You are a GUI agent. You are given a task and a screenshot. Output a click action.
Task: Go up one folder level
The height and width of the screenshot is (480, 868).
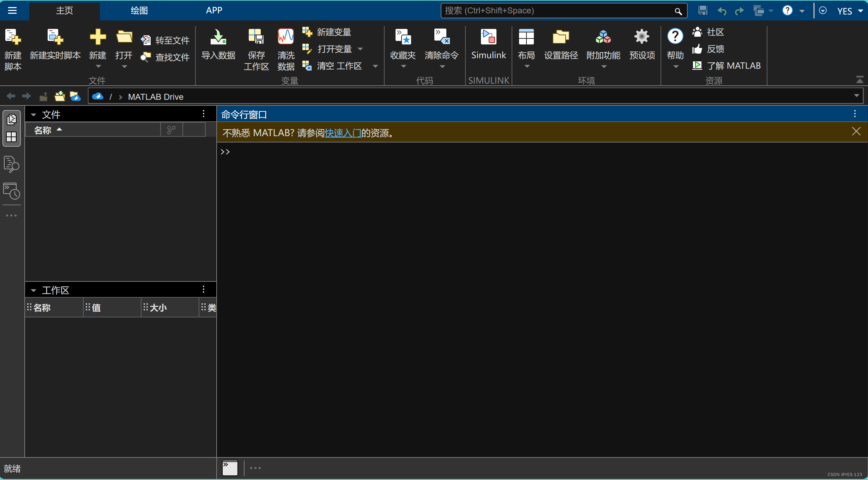pyautogui.click(x=43, y=96)
